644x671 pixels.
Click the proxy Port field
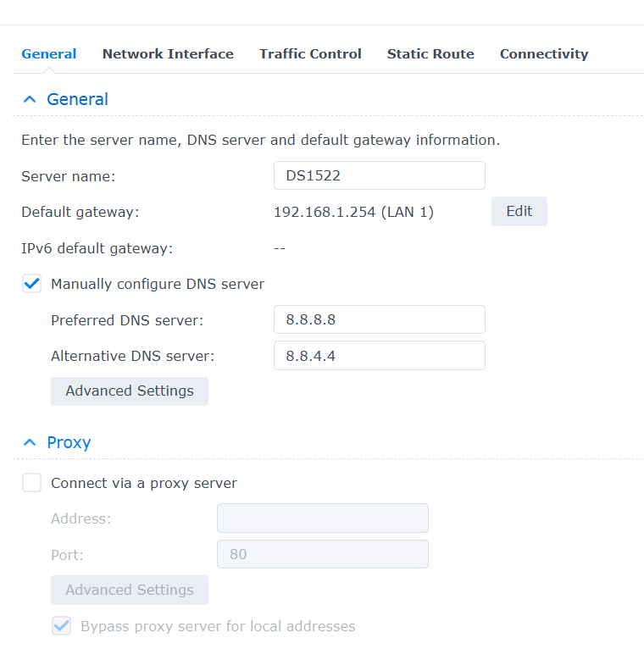(x=323, y=554)
